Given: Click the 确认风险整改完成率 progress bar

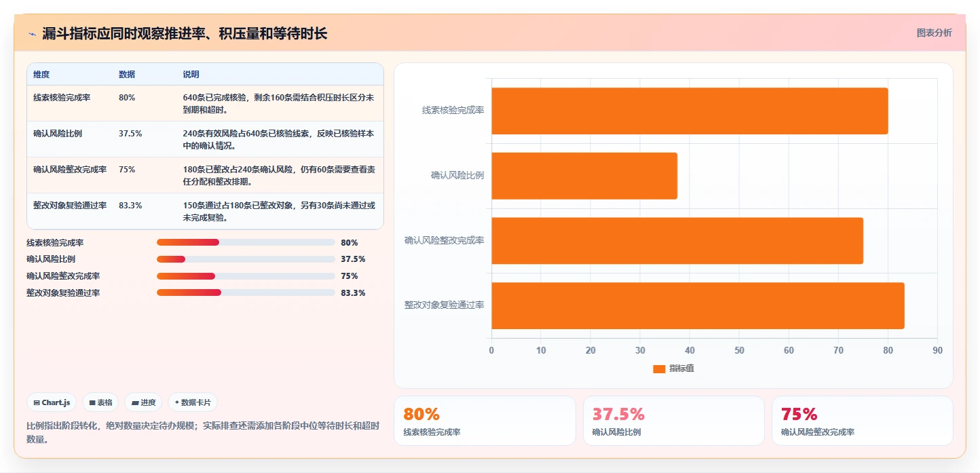Looking at the screenshot, I should [246, 276].
